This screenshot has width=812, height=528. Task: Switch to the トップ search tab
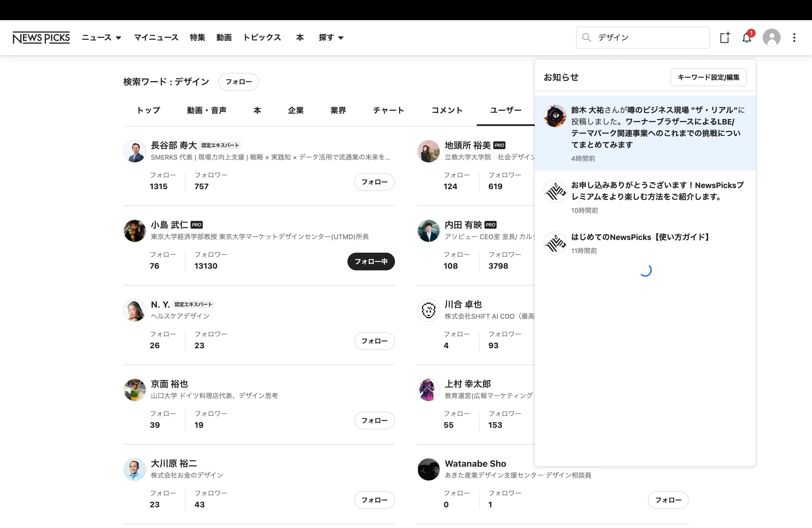click(x=148, y=110)
